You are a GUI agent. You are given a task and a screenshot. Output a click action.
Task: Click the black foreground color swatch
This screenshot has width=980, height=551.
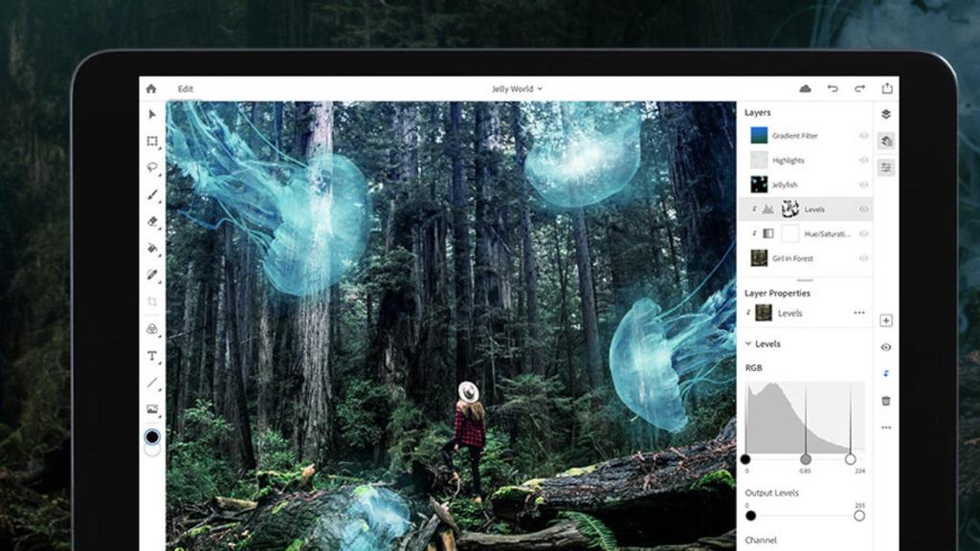(x=152, y=436)
